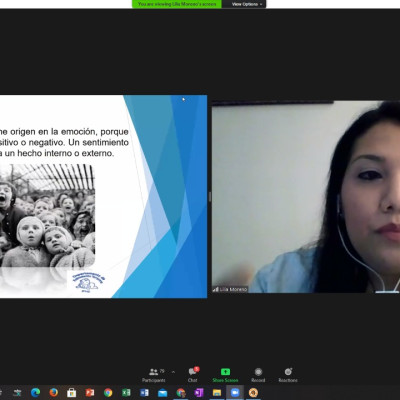Switch to PowerPoint in the taskbar
The height and width of the screenshot is (400, 400).
pyautogui.click(x=90, y=393)
